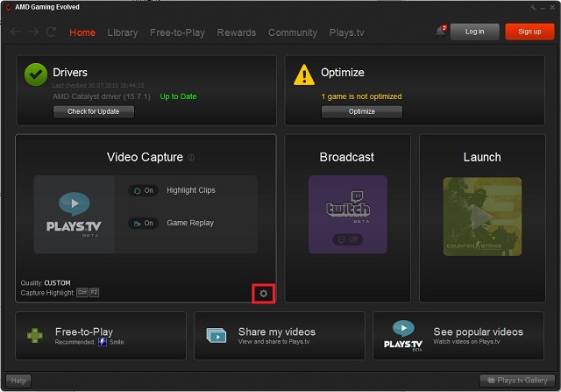Image resolution: width=561 pixels, height=392 pixels.
Task: Click the yellow Optimize warning icon
Action: pyautogui.click(x=304, y=75)
